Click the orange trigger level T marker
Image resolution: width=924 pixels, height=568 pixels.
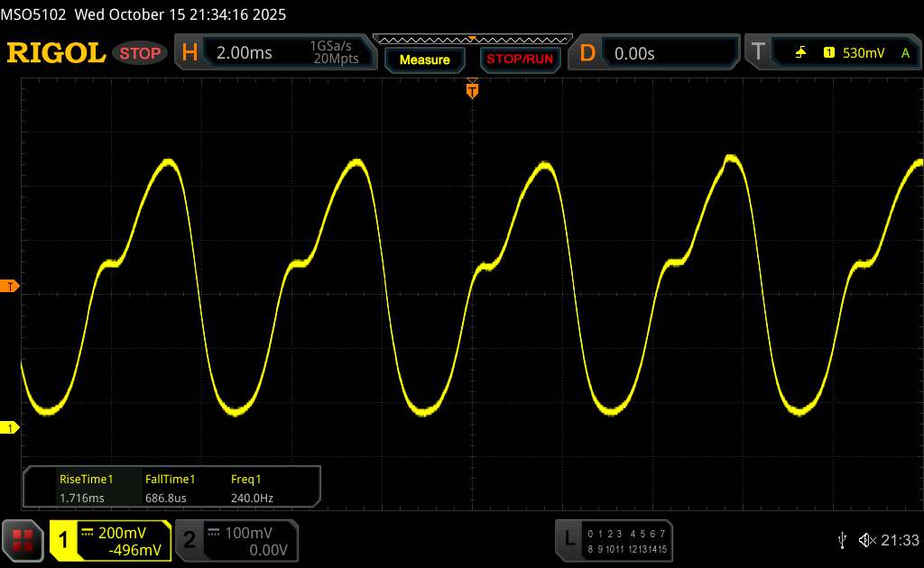click(11, 287)
